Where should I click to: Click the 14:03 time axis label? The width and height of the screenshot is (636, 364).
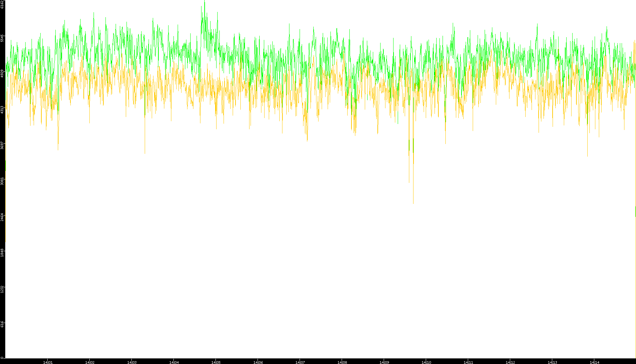point(132,362)
